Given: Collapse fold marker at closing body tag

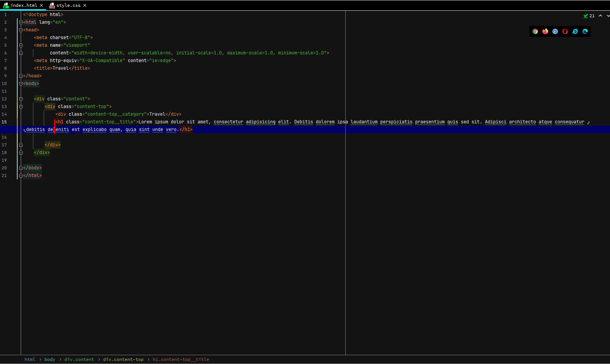Looking at the screenshot, I should click(x=21, y=168).
